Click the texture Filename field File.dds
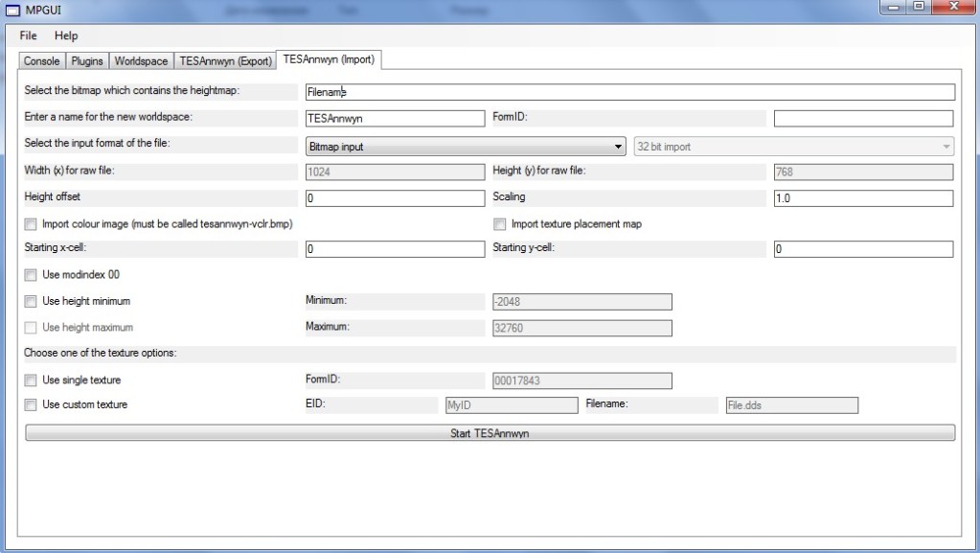This screenshot has height=553, width=980. point(792,405)
